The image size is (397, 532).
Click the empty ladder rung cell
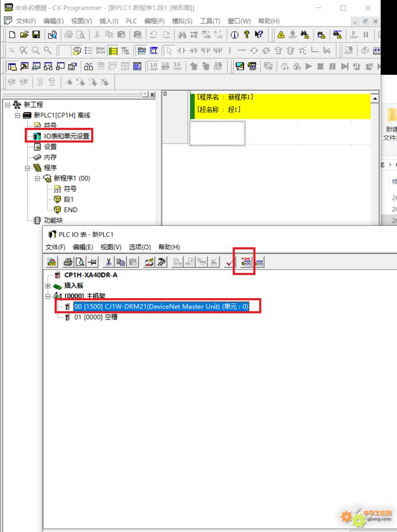(217, 133)
